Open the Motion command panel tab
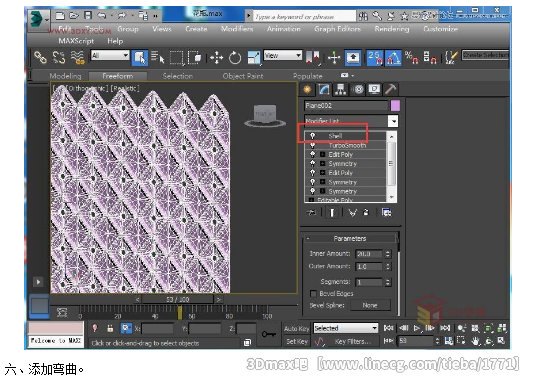The height and width of the screenshot is (383, 559). click(x=358, y=89)
